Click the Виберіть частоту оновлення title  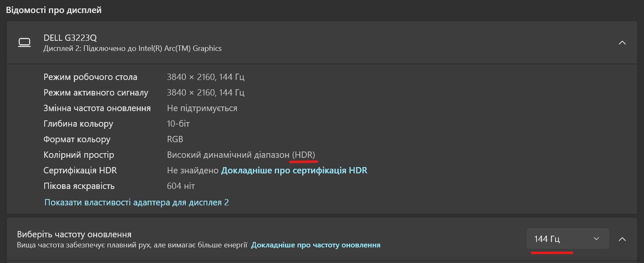pos(74,234)
